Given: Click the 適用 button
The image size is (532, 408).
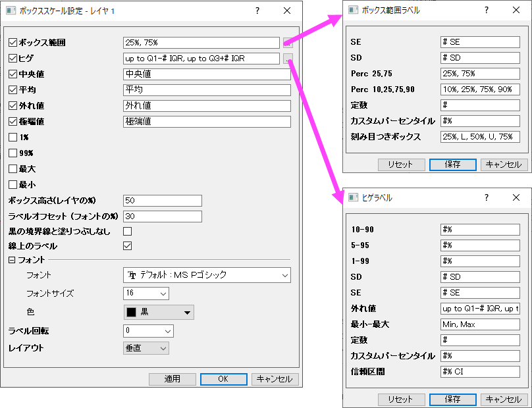Looking at the screenshot, I should (173, 379).
